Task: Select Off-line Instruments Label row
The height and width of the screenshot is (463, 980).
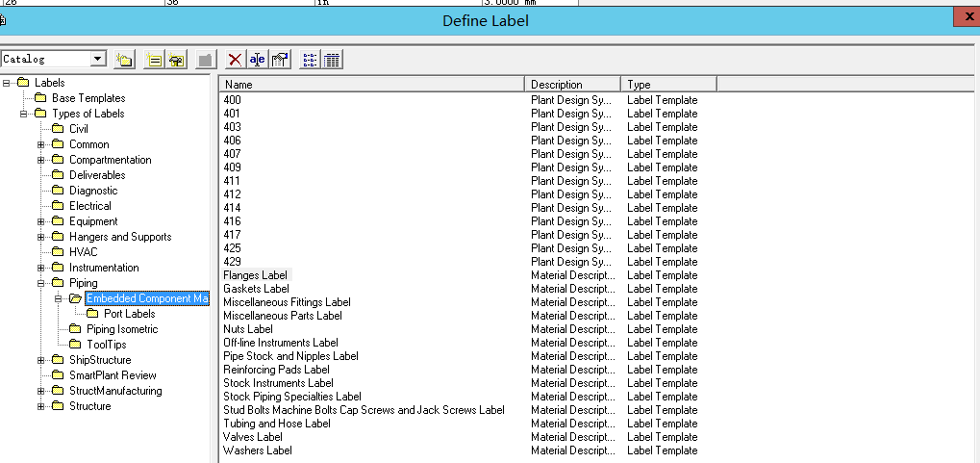Action: pyautogui.click(x=281, y=343)
